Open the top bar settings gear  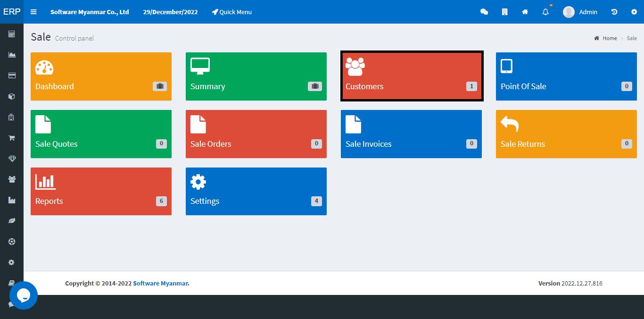634,12
